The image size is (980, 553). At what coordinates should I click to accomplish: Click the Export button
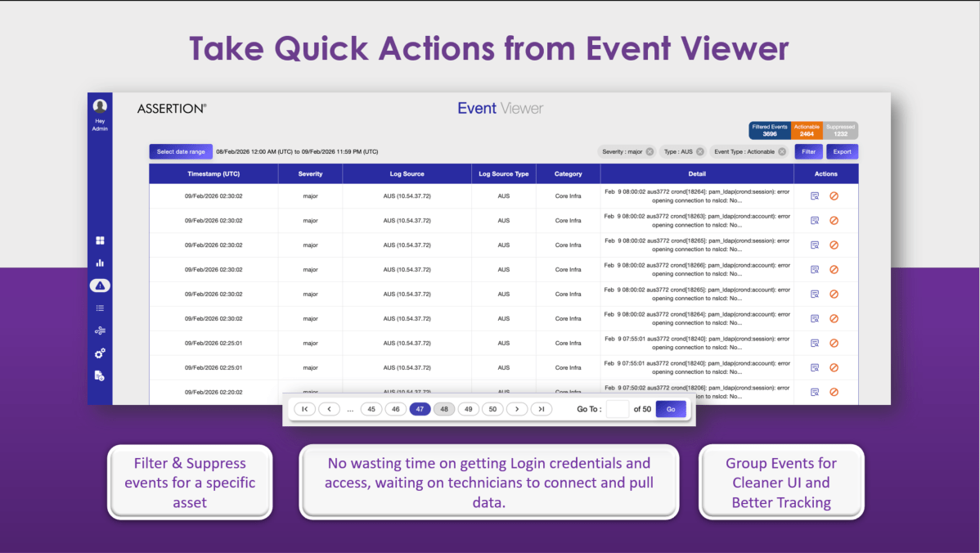842,151
